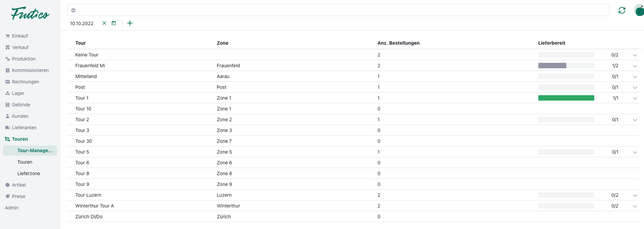Open Lieferzone in the sidebar
Image resolution: width=644 pixels, height=229 pixels.
29,174
